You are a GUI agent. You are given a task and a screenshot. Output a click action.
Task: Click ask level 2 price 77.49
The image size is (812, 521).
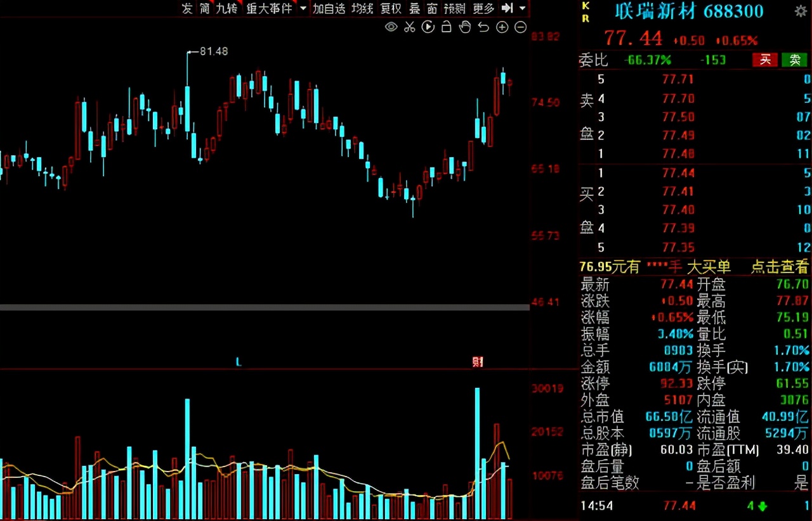pyautogui.click(x=678, y=135)
